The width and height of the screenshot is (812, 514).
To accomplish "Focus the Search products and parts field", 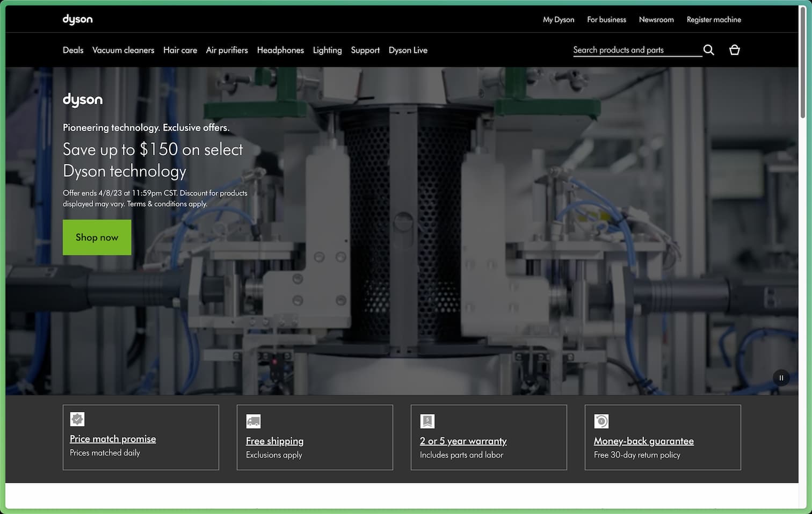I will click(x=637, y=50).
